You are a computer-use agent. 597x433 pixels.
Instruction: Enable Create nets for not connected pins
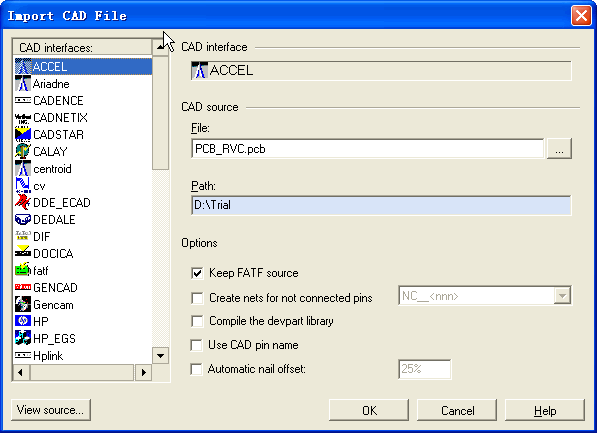(x=197, y=298)
